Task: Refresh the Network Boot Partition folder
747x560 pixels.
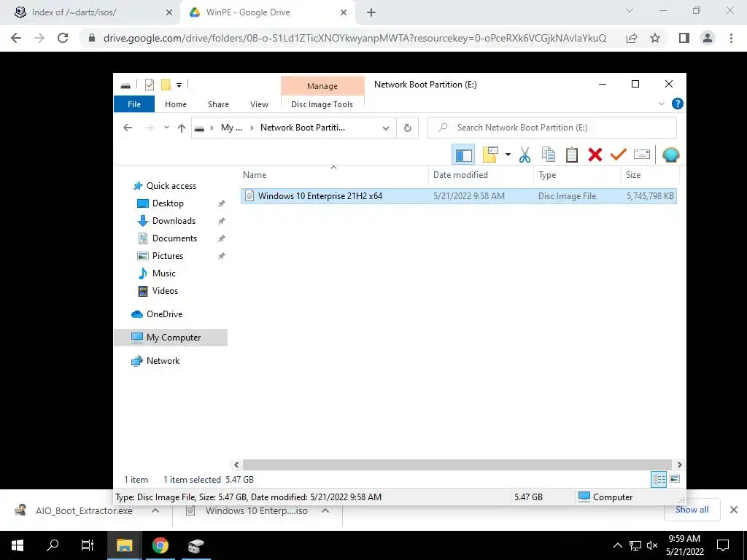Action: pos(407,128)
